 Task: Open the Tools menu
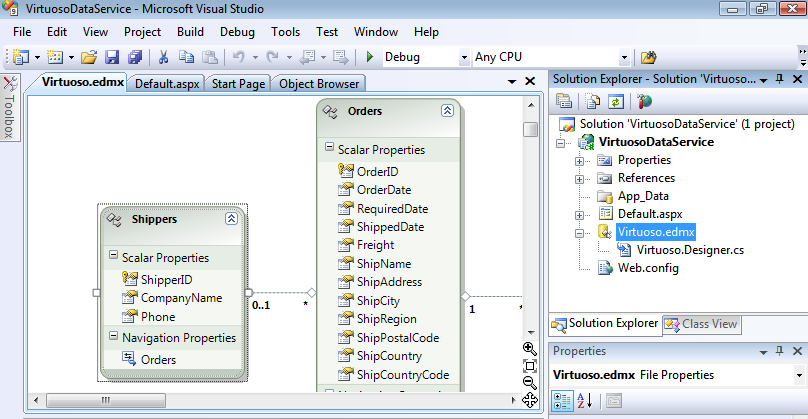click(285, 32)
